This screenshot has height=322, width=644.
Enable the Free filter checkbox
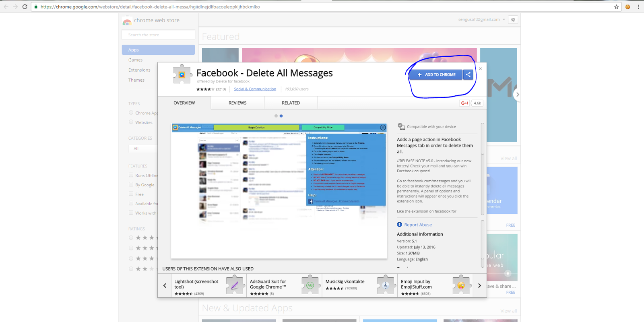(x=131, y=194)
